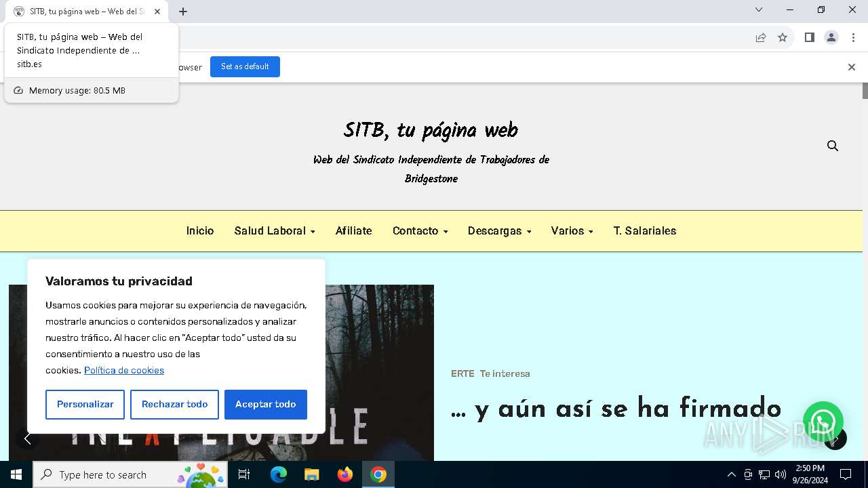Click the Inicio menu item
Viewport: 868px width, 488px height.
click(x=200, y=231)
